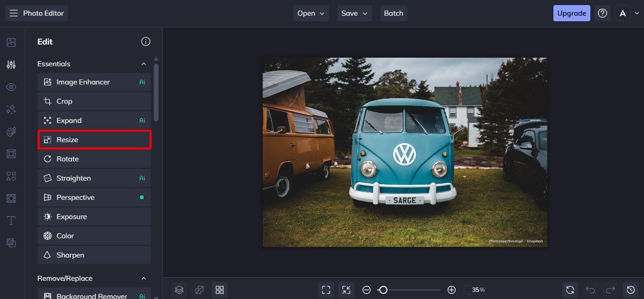Image resolution: width=644 pixels, height=299 pixels.
Task: Select the Crop tool
Action: pyautogui.click(x=94, y=101)
